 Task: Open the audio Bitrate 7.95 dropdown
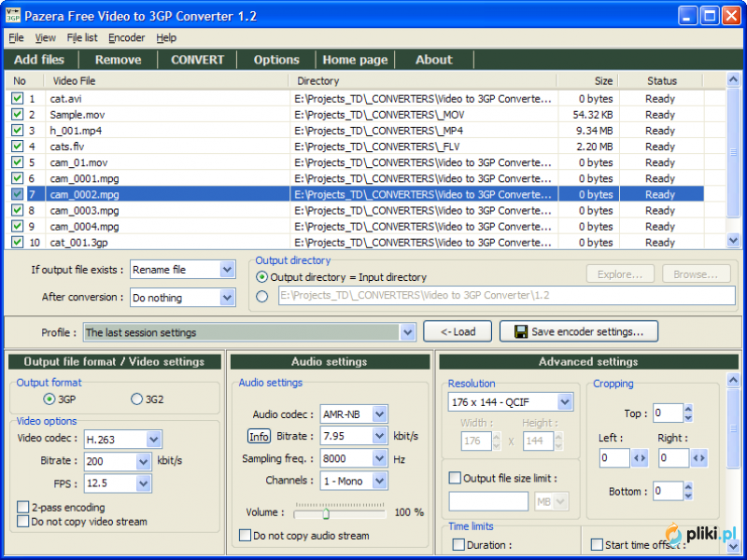coord(379,436)
